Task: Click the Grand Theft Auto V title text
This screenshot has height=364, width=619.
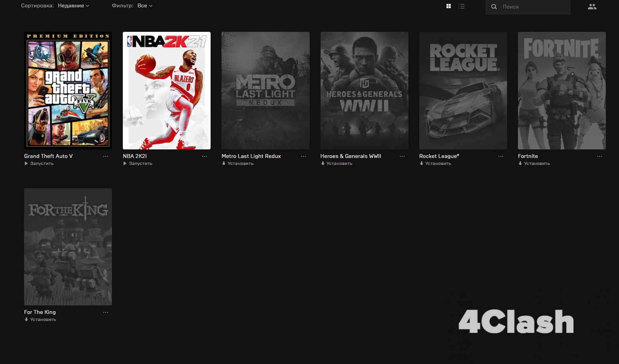Action: [49, 156]
